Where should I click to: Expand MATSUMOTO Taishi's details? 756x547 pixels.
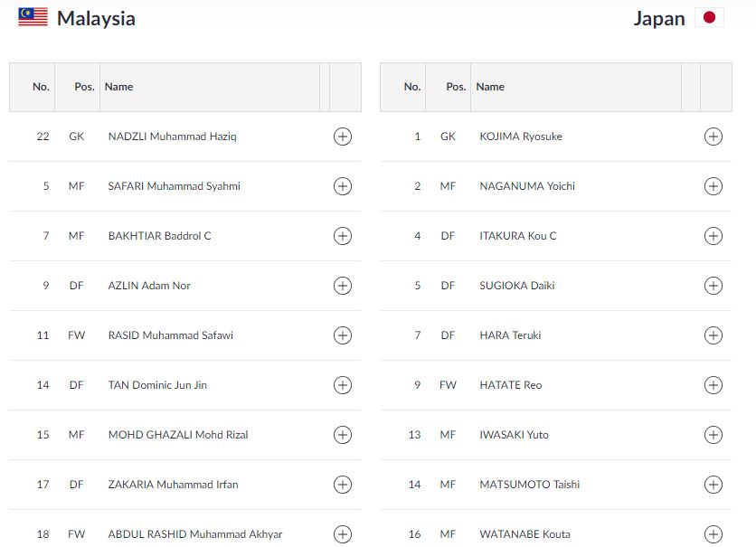713,484
